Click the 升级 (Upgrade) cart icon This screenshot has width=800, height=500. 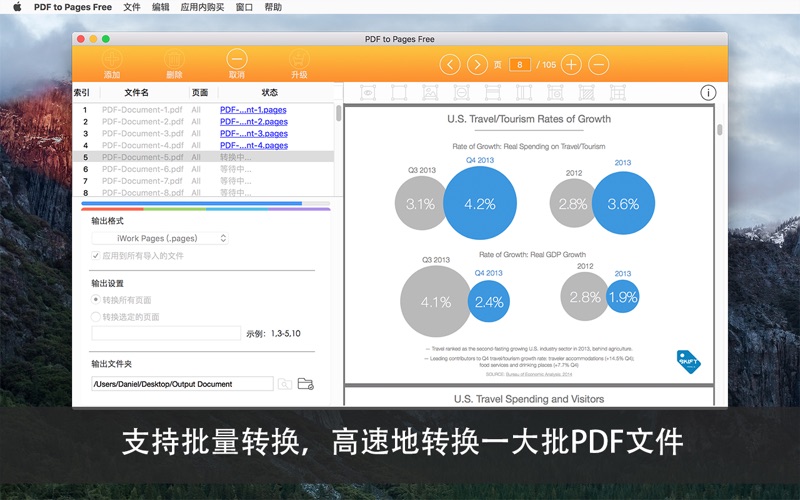coord(299,59)
